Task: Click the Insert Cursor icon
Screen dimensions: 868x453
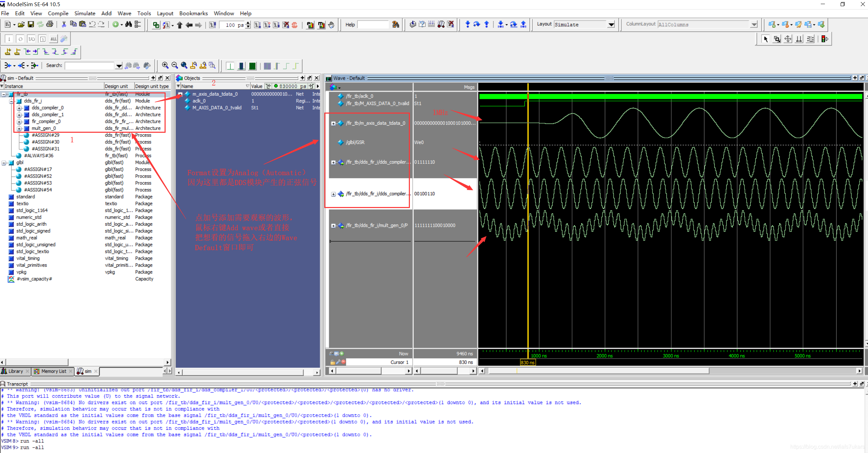Action: (8, 52)
